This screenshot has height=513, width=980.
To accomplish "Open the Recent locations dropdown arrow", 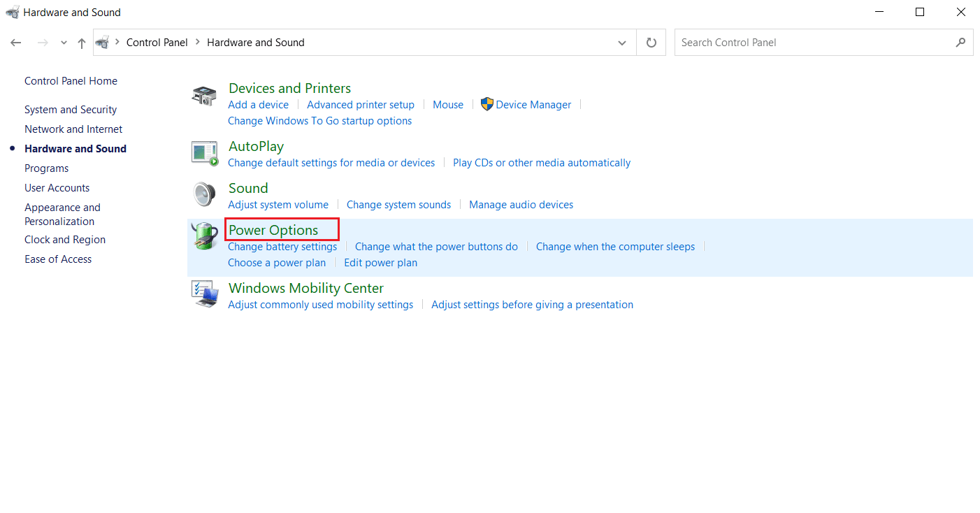I will point(64,43).
